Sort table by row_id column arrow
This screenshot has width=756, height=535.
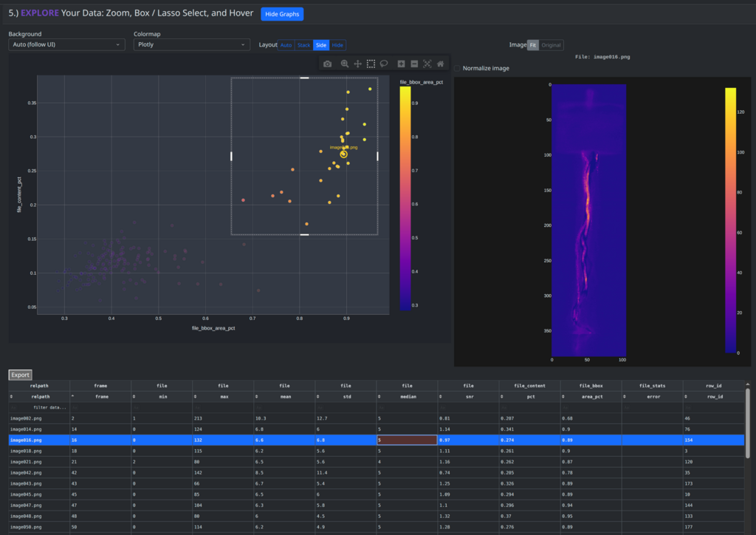click(x=686, y=397)
